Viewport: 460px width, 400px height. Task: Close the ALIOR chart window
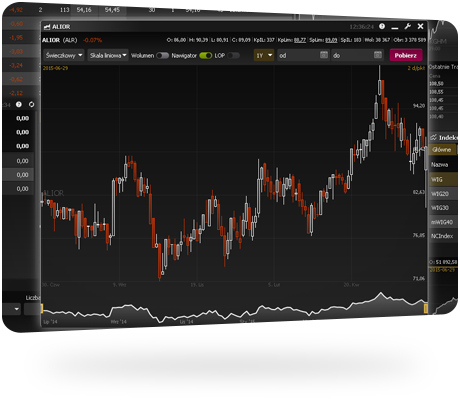(421, 26)
